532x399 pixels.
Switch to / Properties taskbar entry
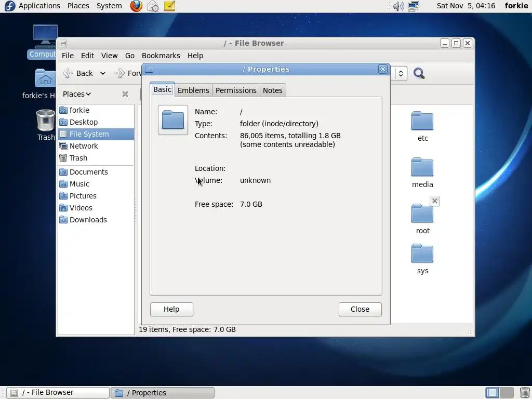click(x=163, y=393)
